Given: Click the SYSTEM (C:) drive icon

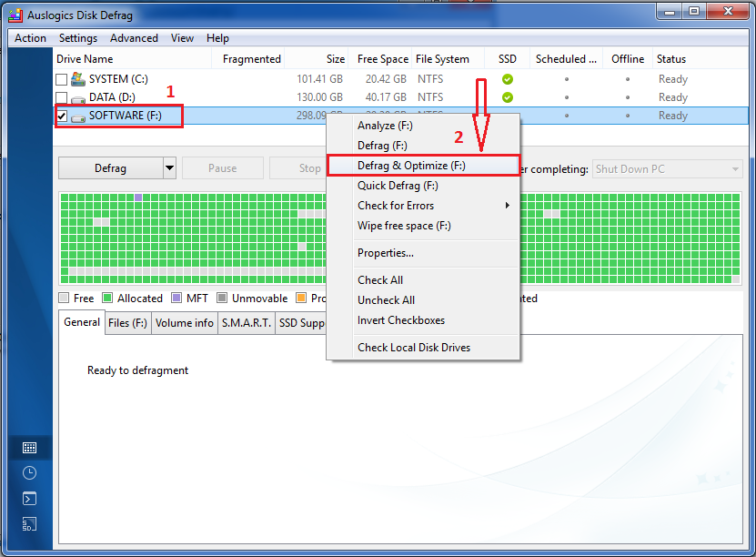Looking at the screenshot, I should coord(78,79).
